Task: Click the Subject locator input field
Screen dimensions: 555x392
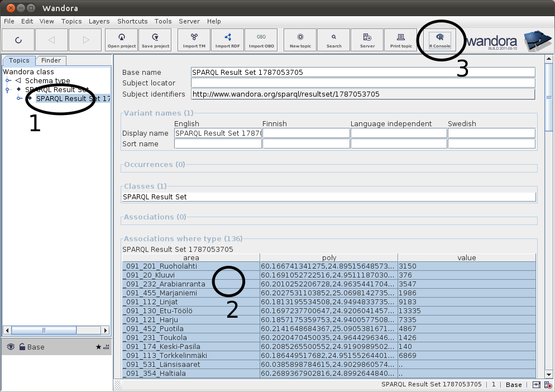Action: 363,83
